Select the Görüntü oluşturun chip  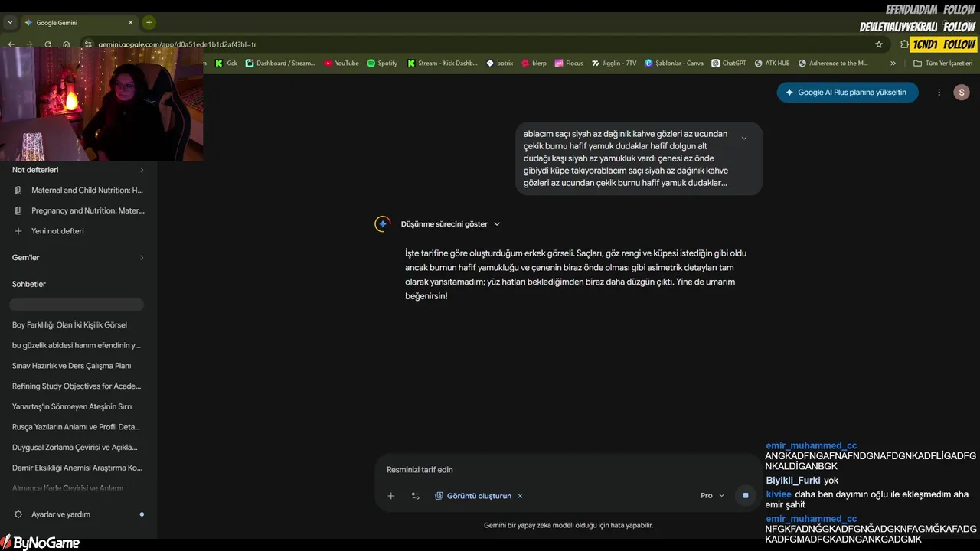(x=472, y=496)
